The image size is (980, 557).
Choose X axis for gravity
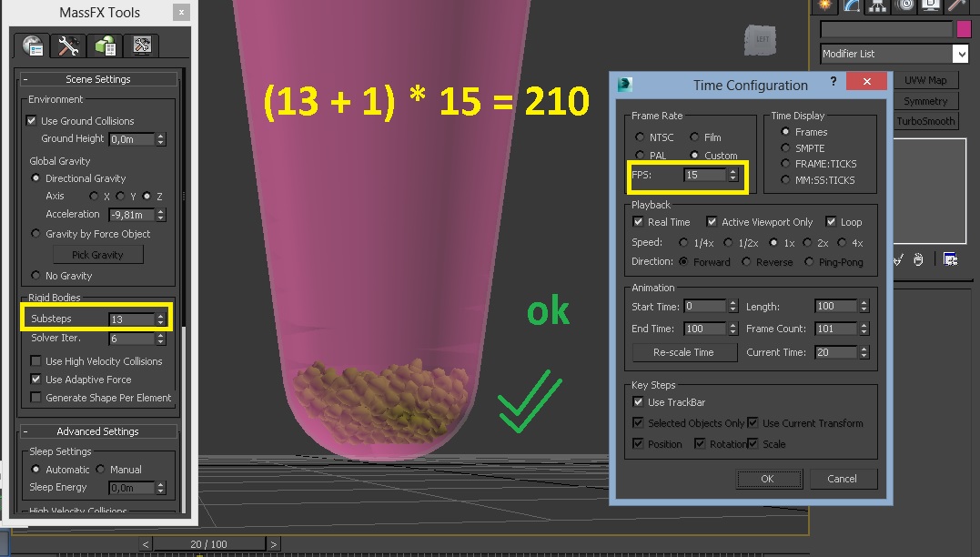click(x=94, y=196)
